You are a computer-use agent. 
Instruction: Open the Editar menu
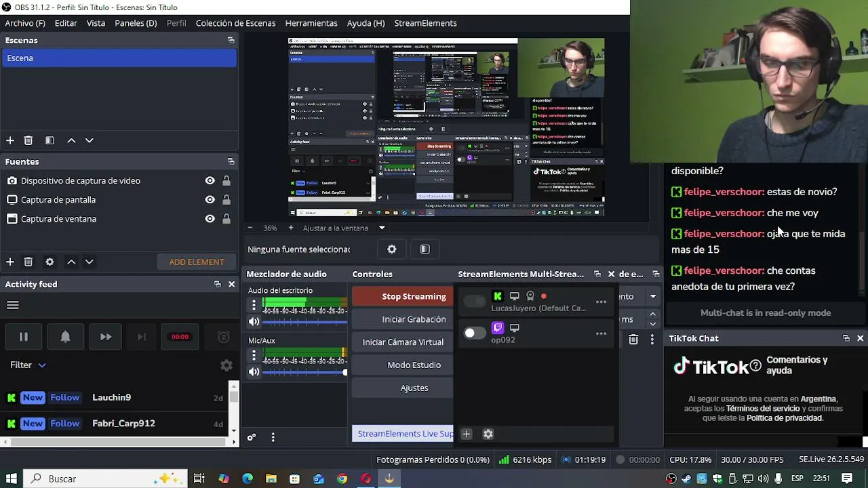pos(66,23)
